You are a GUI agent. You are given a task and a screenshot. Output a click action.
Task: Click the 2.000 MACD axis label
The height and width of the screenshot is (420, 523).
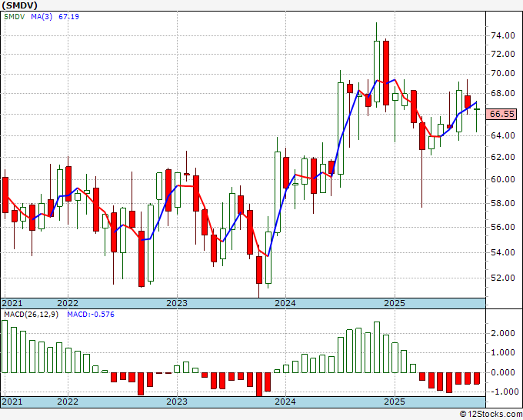pos(502,333)
